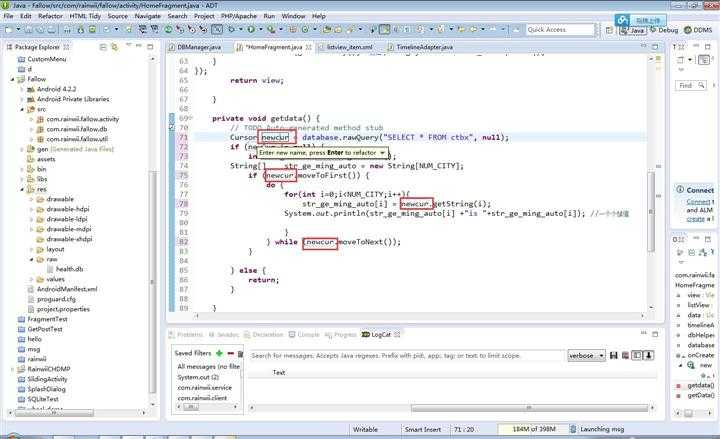Image resolution: width=720 pixels, height=439 pixels.
Task: Open the Source menu
Action: point(118,16)
